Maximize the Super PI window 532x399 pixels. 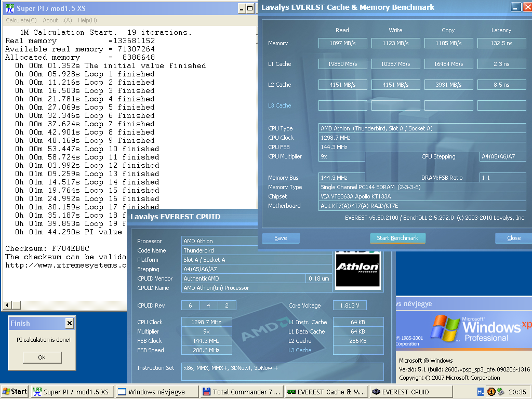pos(250,8)
